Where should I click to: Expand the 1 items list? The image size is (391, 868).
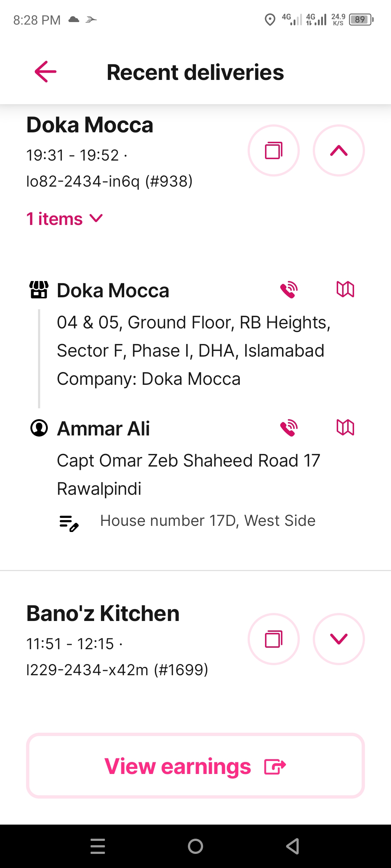(65, 219)
